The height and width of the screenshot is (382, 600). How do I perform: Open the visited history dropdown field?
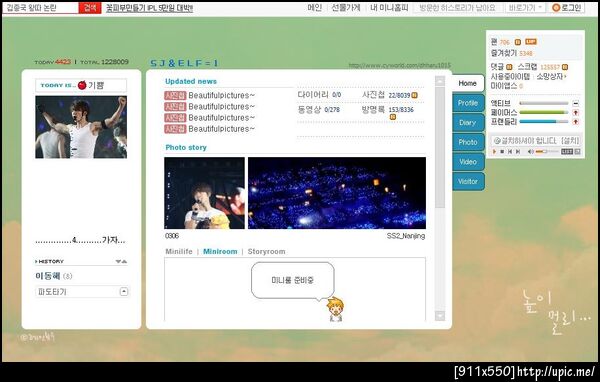[458, 8]
